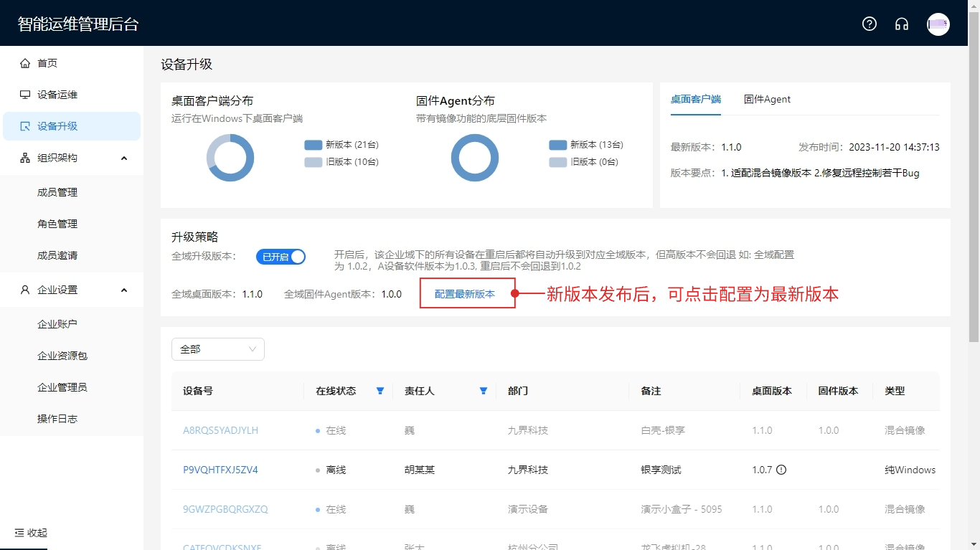
Task: Collapse the 企业设置 menu chevron
Action: [x=123, y=290]
